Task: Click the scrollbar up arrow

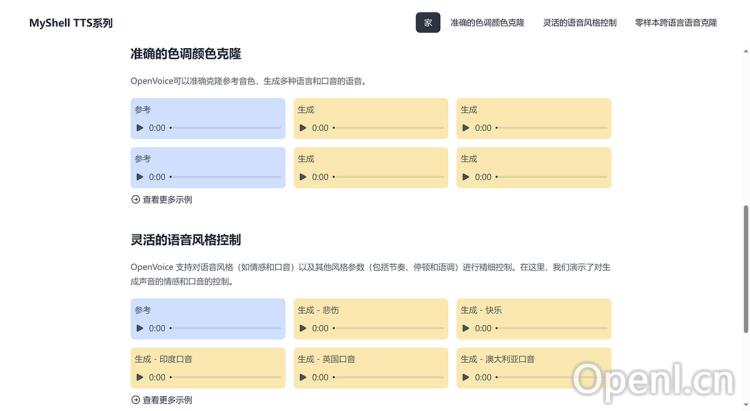Action: (x=746, y=51)
